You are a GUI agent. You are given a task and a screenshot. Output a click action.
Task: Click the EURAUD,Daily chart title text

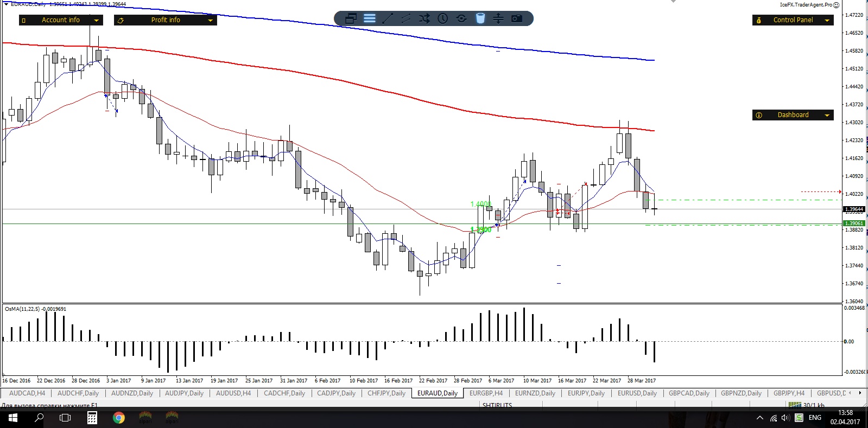tap(28, 4)
